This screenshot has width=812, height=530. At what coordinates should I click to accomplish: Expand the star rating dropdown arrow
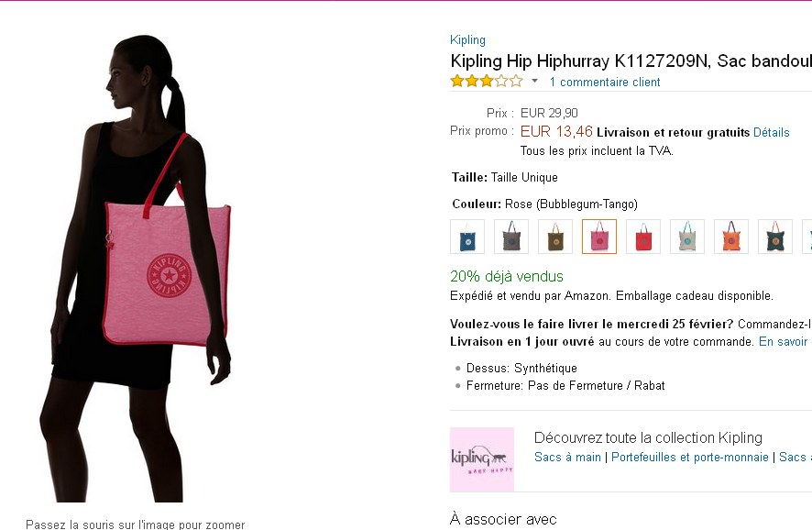click(535, 82)
